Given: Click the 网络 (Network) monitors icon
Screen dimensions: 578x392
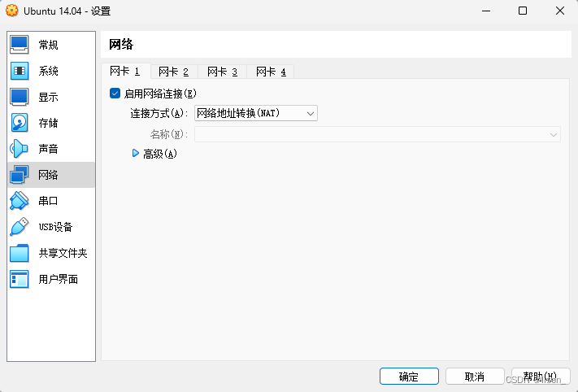Looking at the screenshot, I should click(x=20, y=175).
